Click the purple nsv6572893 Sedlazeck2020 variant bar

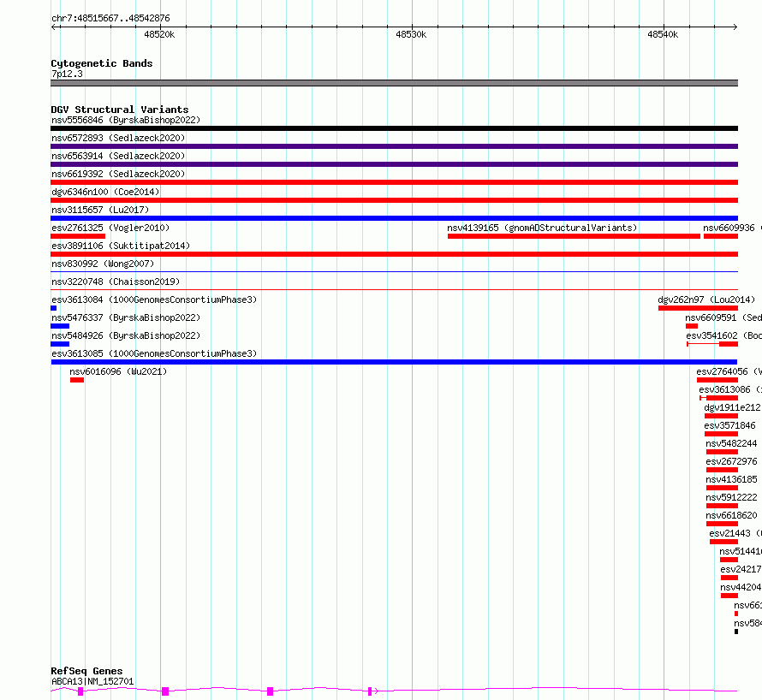pyautogui.click(x=394, y=146)
